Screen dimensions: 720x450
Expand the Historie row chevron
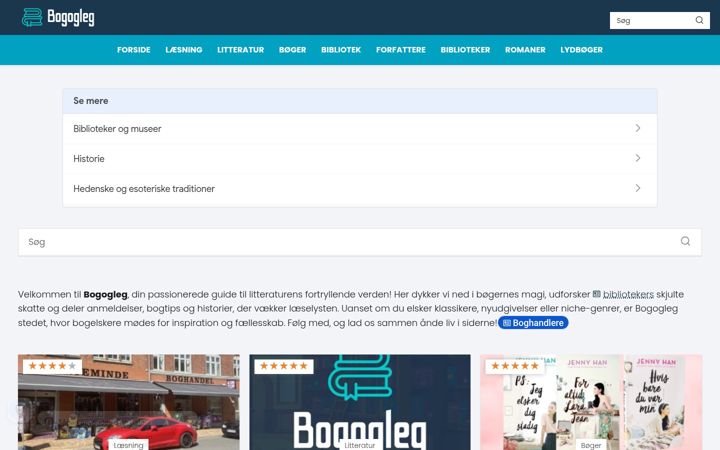point(638,158)
